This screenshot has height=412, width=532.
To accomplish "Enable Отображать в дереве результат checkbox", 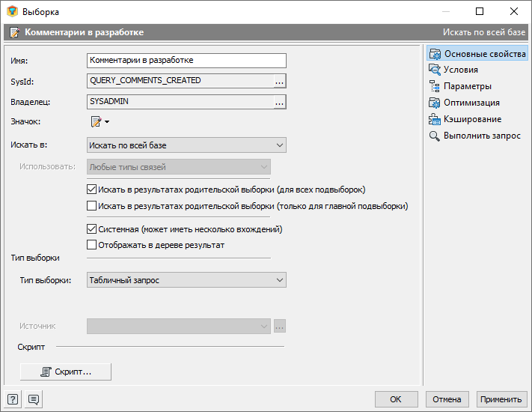I will click(92, 245).
